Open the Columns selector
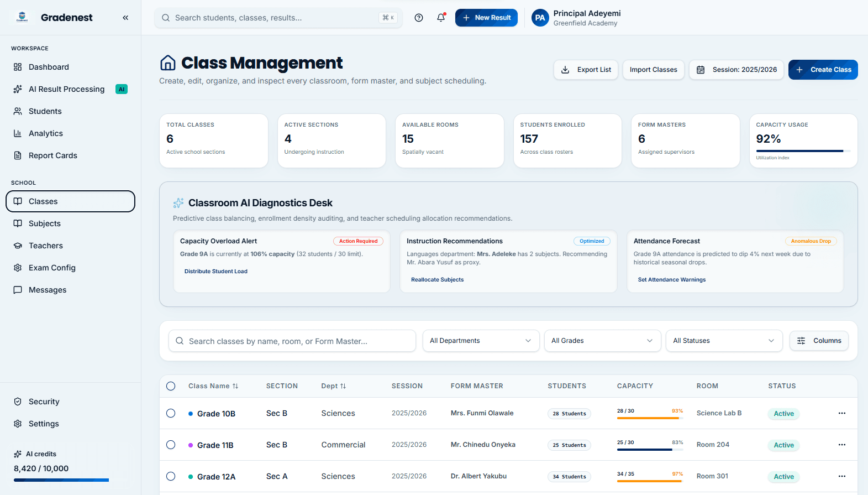 [x=819, y=341]
